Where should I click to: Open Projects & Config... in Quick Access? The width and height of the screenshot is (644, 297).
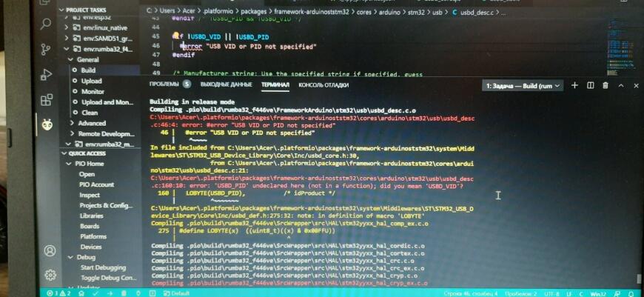click(x=106, y=205)
